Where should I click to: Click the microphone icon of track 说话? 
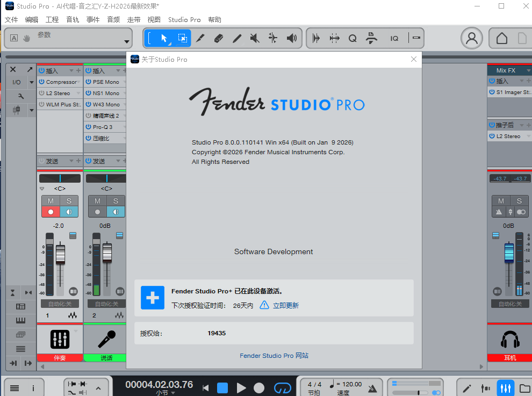tap(106, 339)
